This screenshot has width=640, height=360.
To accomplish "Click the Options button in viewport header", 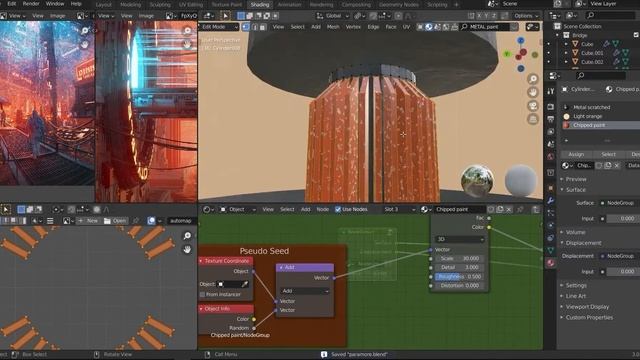I will [525, 16].
